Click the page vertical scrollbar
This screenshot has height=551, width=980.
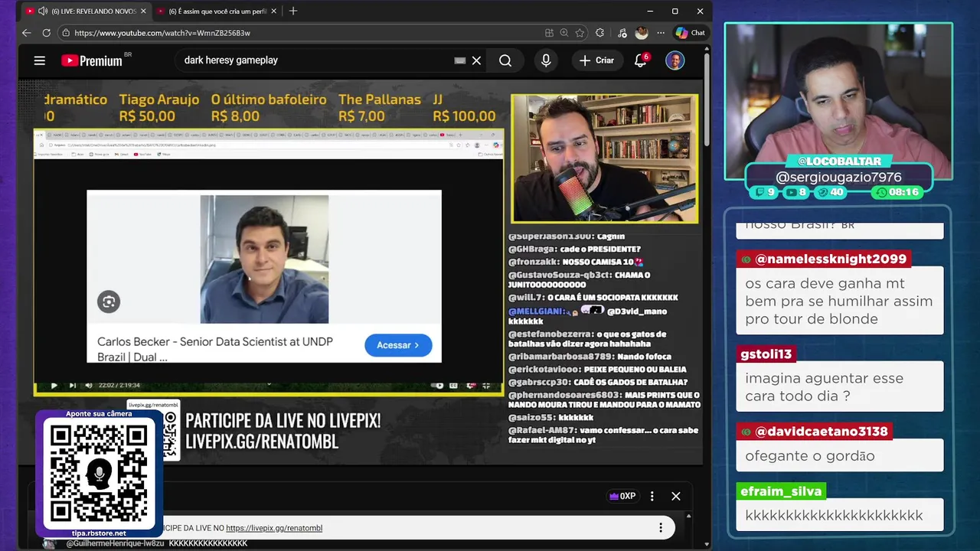click(x=707, y=99)
